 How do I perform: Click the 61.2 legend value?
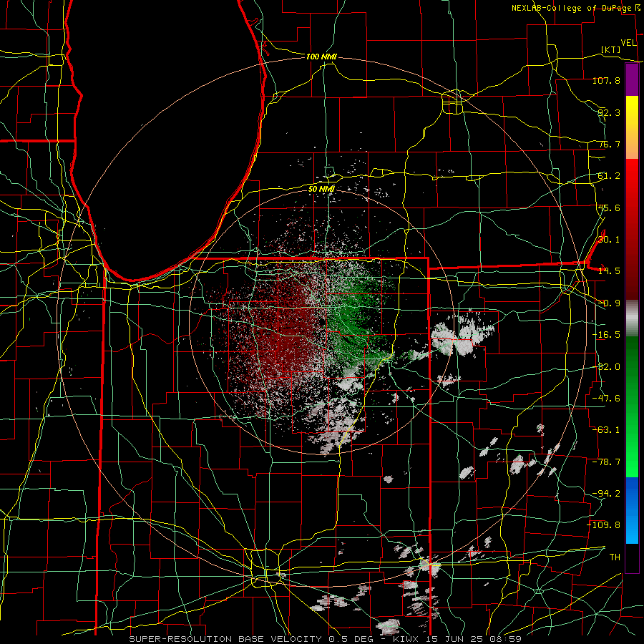[609, 176]
